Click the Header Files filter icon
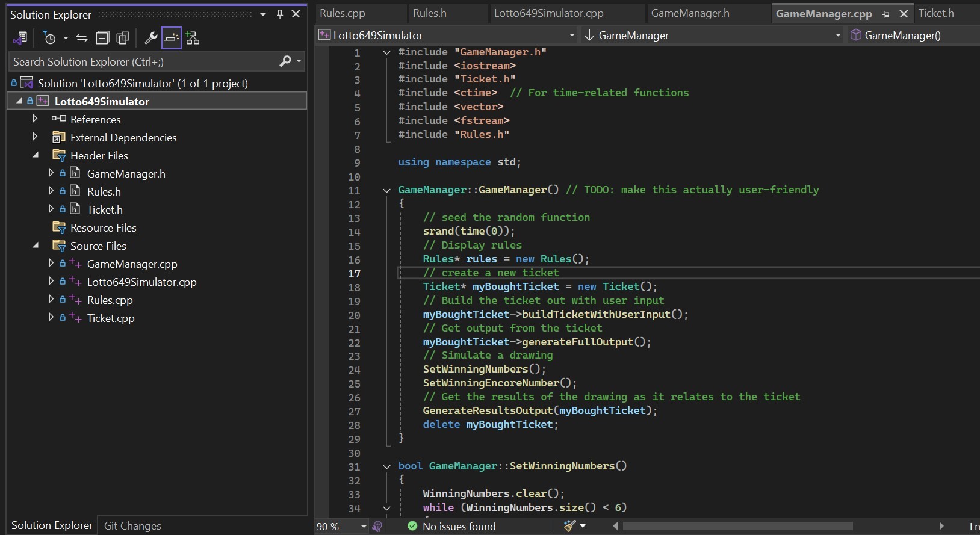The width and height of the screenshot is (980, 535). (x=59, y=155)
